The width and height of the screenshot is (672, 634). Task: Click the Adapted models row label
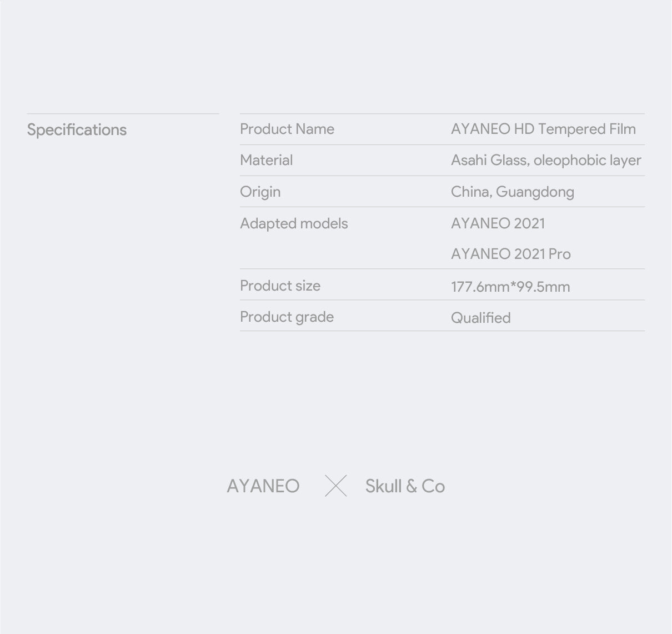coord(294,223)
